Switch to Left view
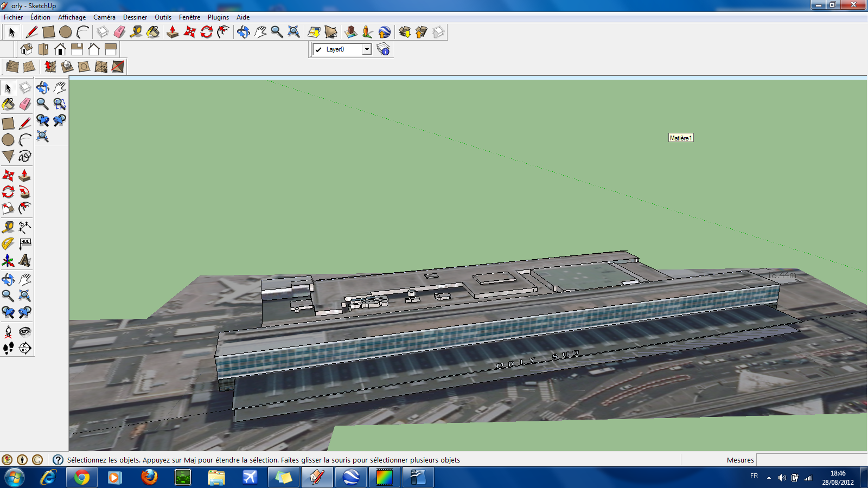This screenshot has width=868, height=488. point(111,49)
